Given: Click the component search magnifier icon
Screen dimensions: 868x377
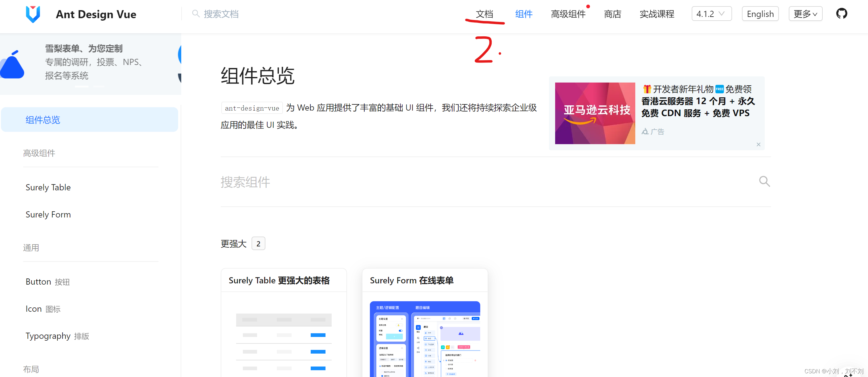Looking at the screenshot, I should point(764,181).
